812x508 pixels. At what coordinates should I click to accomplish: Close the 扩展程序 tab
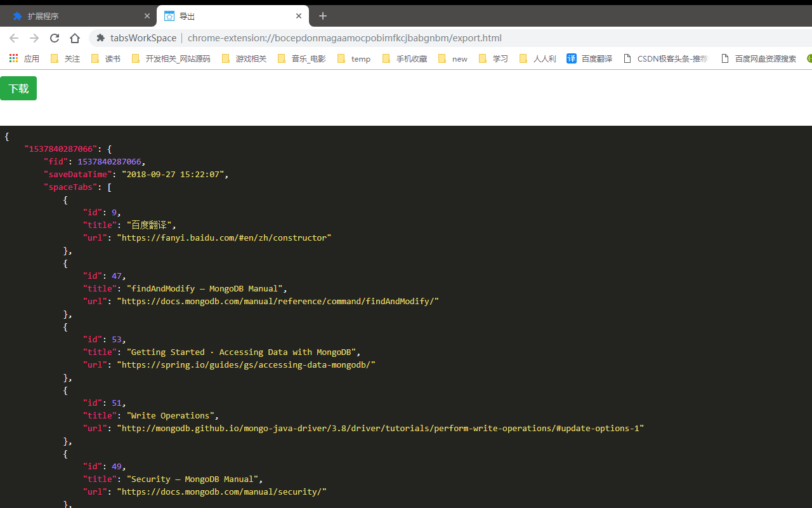(x=147, y=16)
